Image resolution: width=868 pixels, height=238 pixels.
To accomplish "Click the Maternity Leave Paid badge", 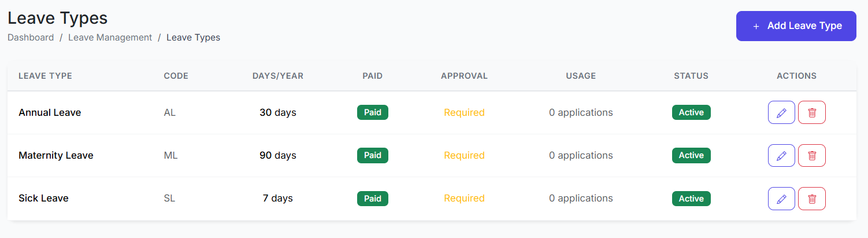I will [372, 155].
